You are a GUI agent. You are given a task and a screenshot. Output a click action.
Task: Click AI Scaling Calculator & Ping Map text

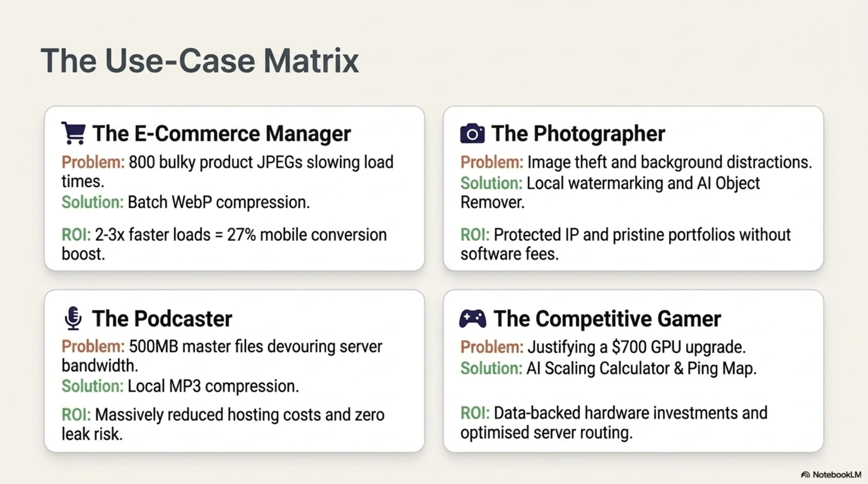coord(641,368)
